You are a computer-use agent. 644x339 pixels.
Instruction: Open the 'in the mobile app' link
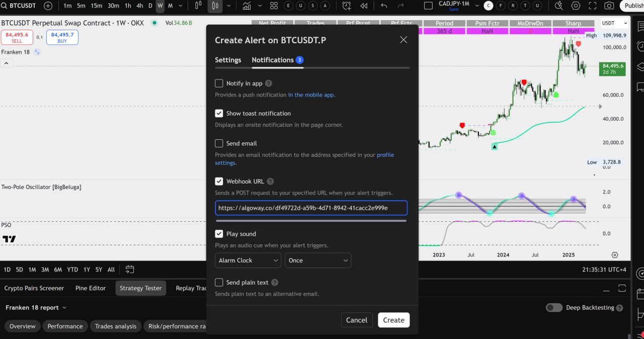[311, 95]
